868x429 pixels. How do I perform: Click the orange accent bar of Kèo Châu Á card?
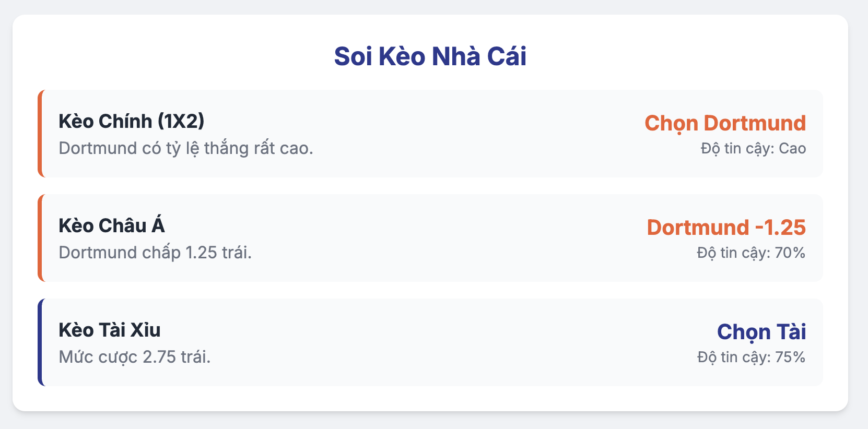point(40,238)
